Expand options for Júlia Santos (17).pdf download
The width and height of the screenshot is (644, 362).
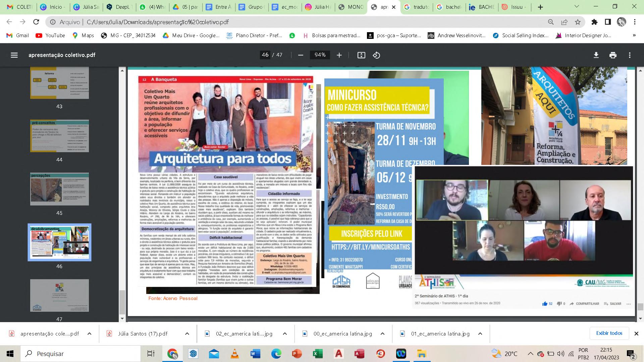pyautogui.click(x=187, y=334)
